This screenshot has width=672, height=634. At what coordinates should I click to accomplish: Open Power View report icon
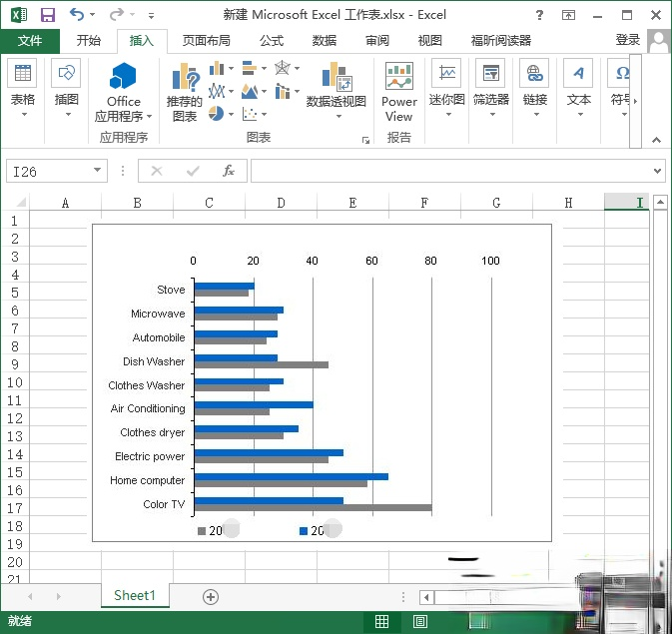tap(399, 77)
